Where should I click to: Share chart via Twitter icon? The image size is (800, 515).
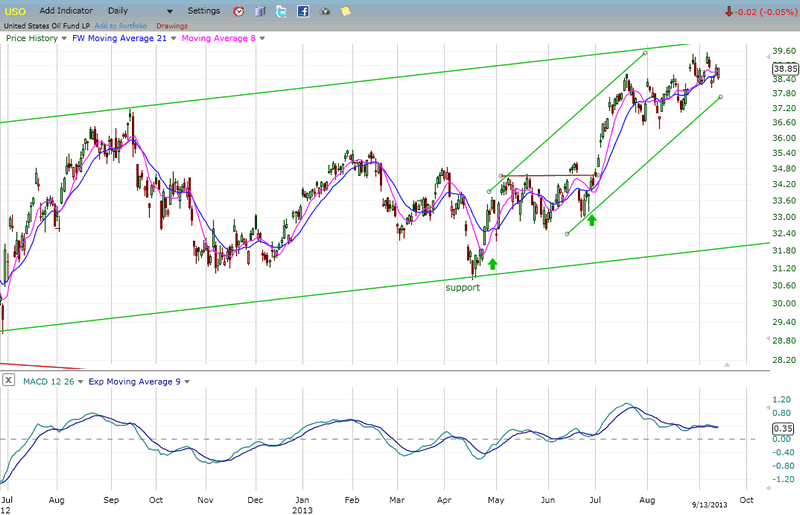point(281,11)
